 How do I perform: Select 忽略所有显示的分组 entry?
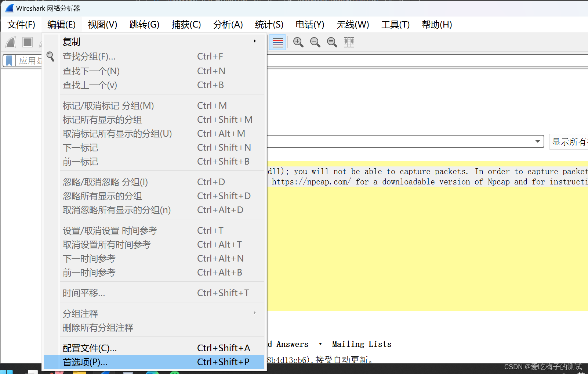click(x=154, y=196)
